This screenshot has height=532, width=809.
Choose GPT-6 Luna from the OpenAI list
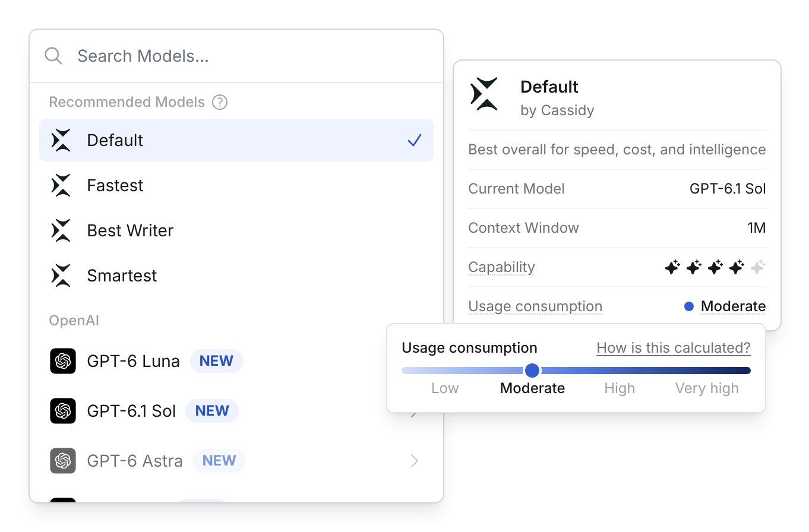(236, 361)
